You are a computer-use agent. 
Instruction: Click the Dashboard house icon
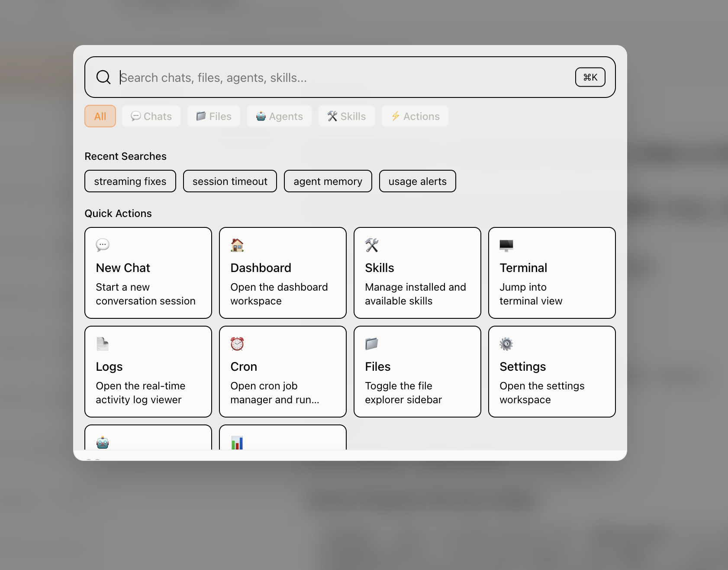point(237,245)
